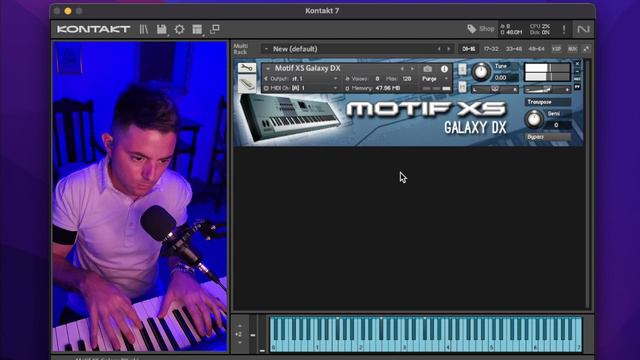The height and width of the screenshot is (360, 640).
Task: Shift keyboard octave down arrow
Action: point(240,342)
